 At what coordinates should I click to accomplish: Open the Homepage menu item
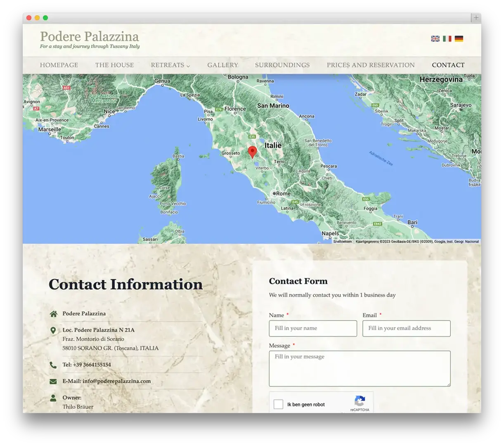tap(59, 65)
